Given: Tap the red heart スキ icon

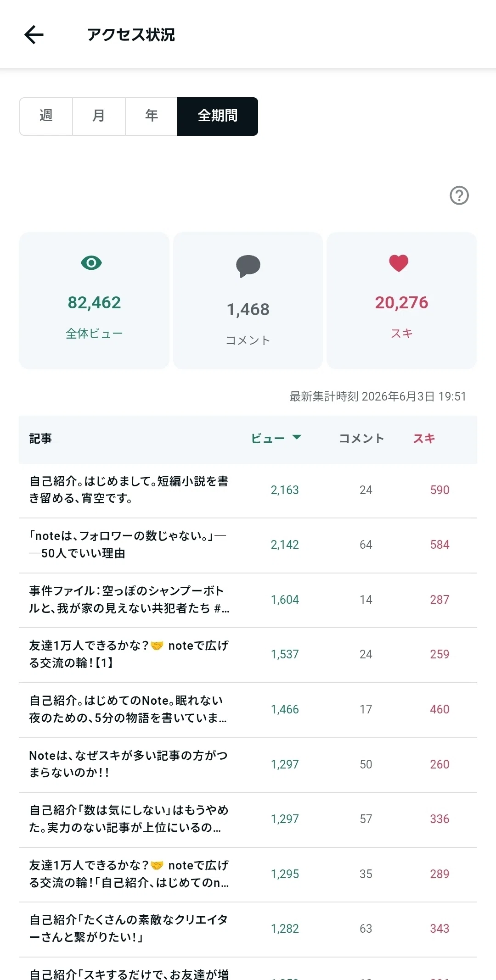Looking at the screenshot, I should (399, 263).
